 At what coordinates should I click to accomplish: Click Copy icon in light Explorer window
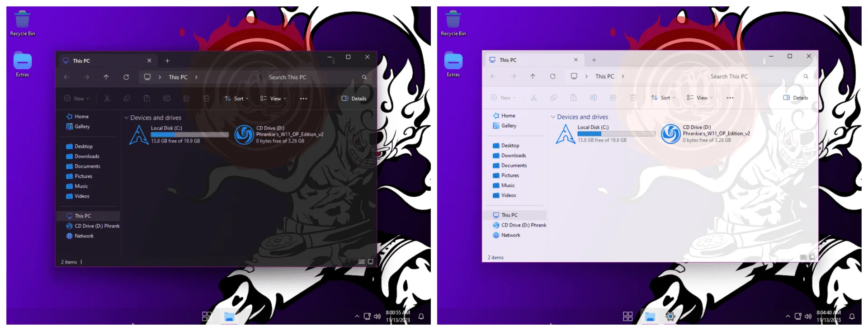(554, 98)
